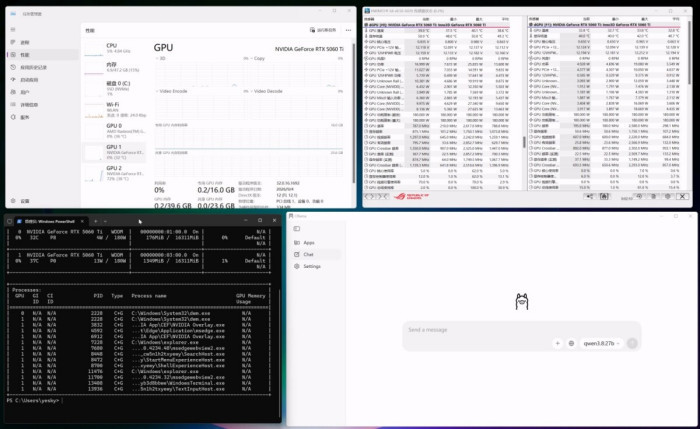Click HWiNFO close sensors X button
Viewport: 700px width, 429px height.
[682, 196]
